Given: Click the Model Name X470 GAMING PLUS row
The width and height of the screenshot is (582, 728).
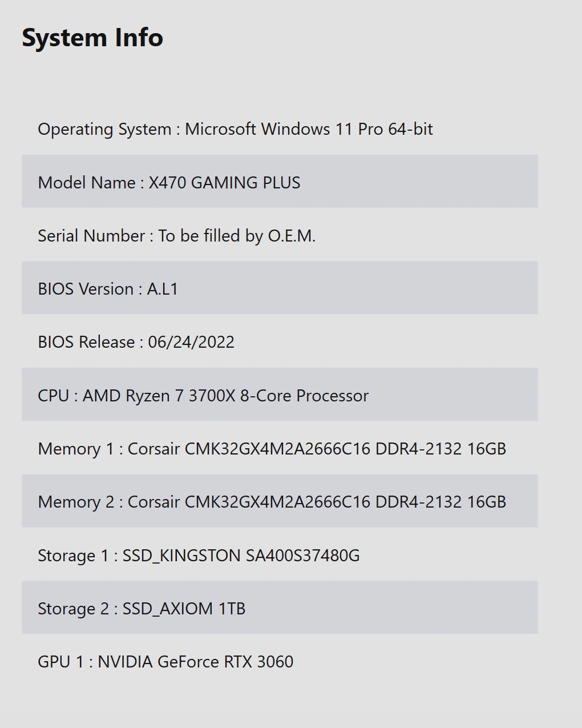Looking at the screenshot, I should [x=280, y=182].
